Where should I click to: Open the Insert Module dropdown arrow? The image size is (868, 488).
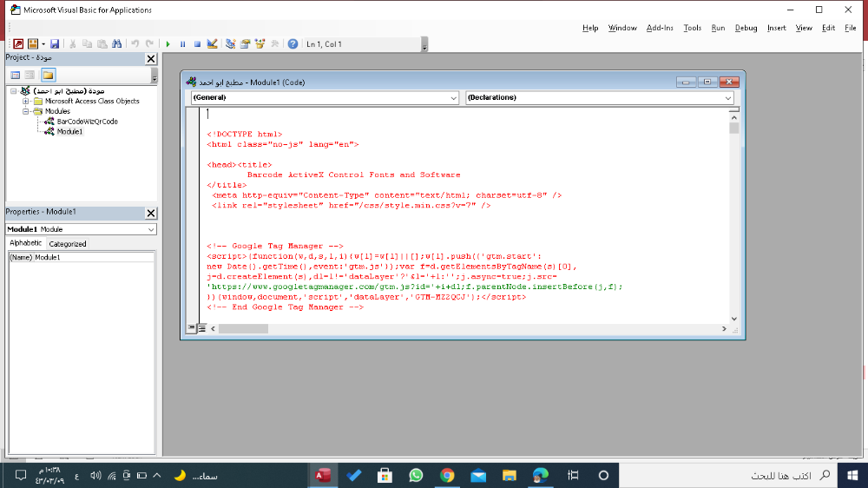click(43, 43)
